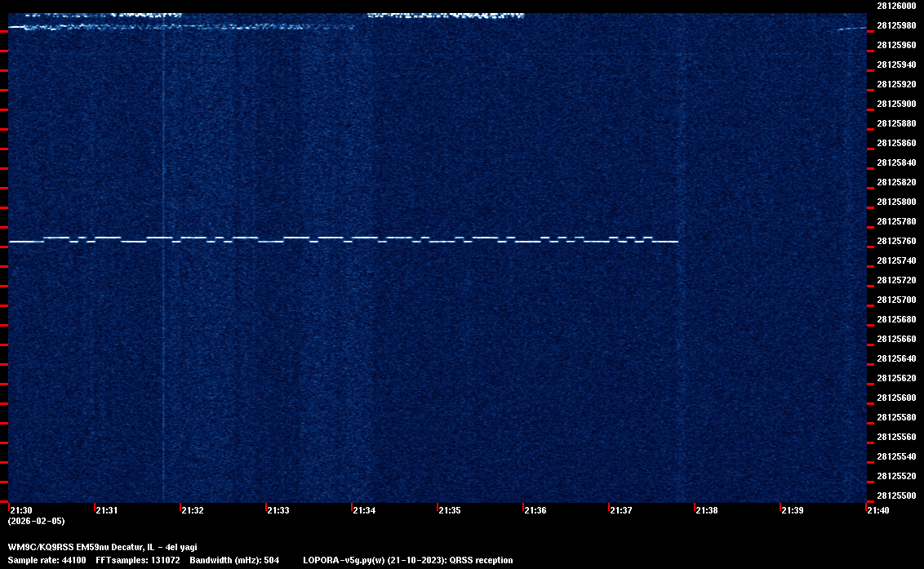Click the 21:37 time axis label
924x569 pixels.
click(621, 510)
